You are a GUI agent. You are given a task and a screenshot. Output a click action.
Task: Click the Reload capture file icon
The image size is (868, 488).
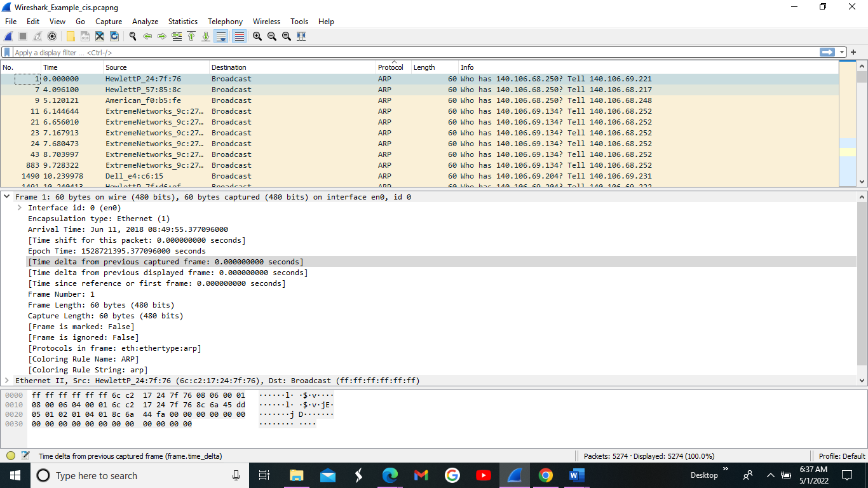tap(115, 36)
